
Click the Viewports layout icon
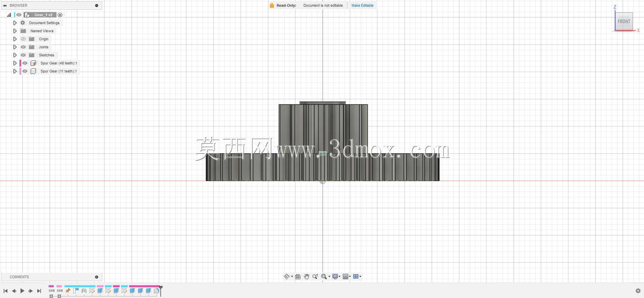tap(356, 277)
